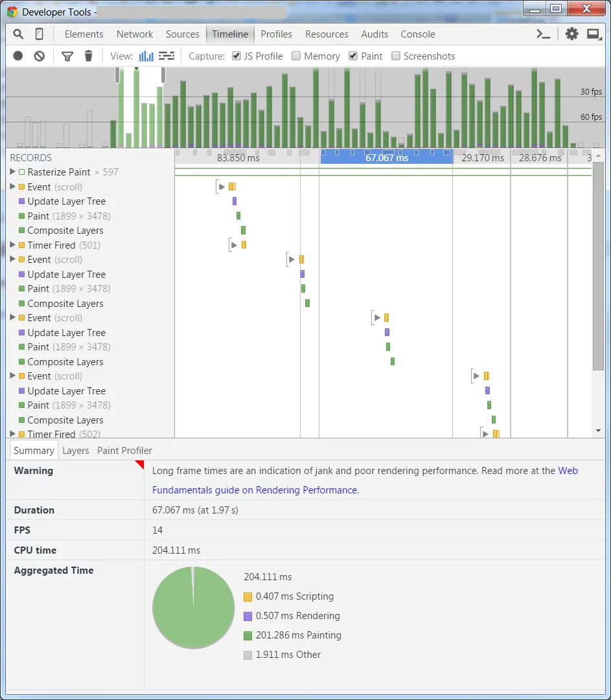The height and width of the screenshot is (700, 611).
Task: Switch to frames bar chart view
Action: pyautogui.click(x=146, y=56)
